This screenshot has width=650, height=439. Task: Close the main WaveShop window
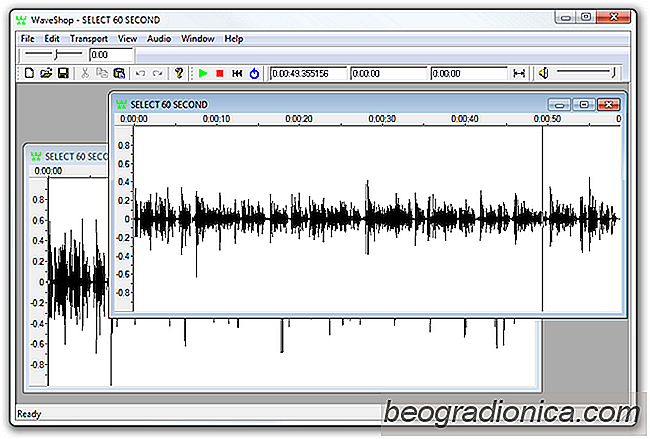tap(614, 17)
